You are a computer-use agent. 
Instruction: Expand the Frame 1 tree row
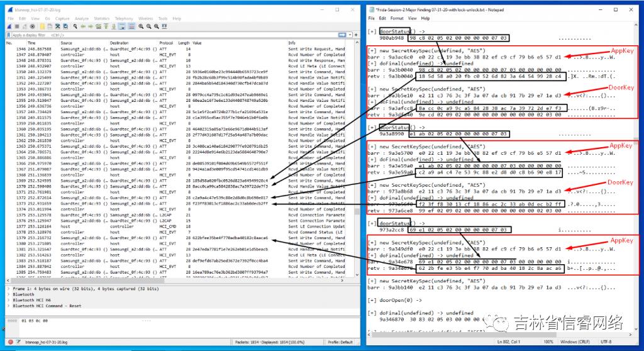point(9,289)
